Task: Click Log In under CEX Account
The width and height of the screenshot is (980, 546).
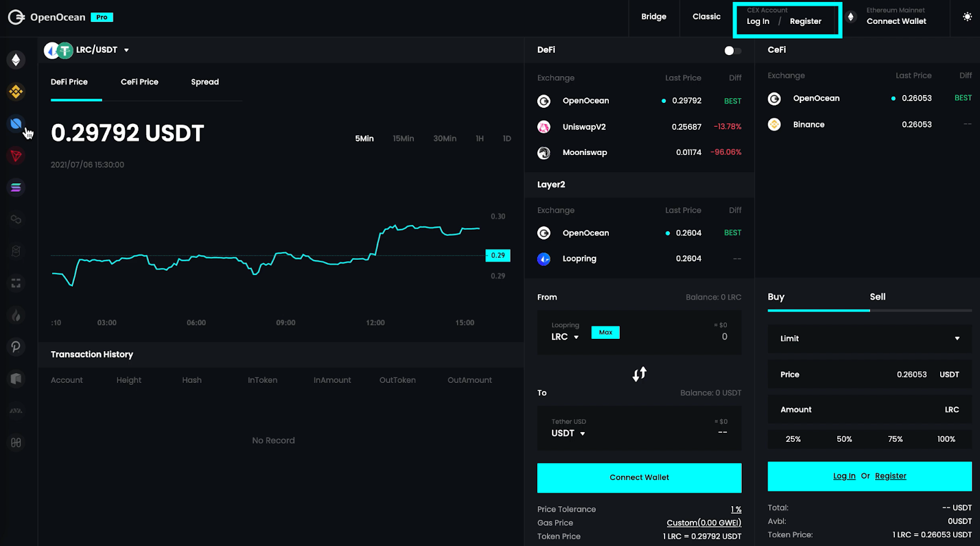Action: click(758, 21)
